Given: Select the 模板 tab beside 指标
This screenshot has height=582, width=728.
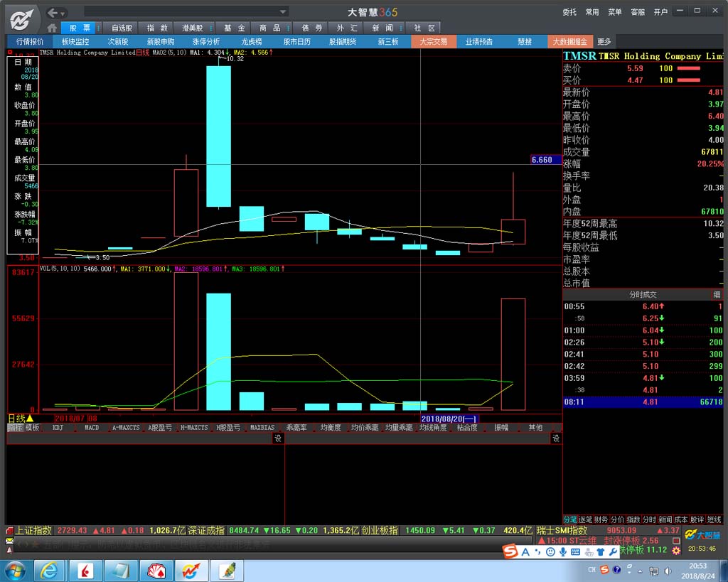Looking at the screenshot, I should pos(33,428).
